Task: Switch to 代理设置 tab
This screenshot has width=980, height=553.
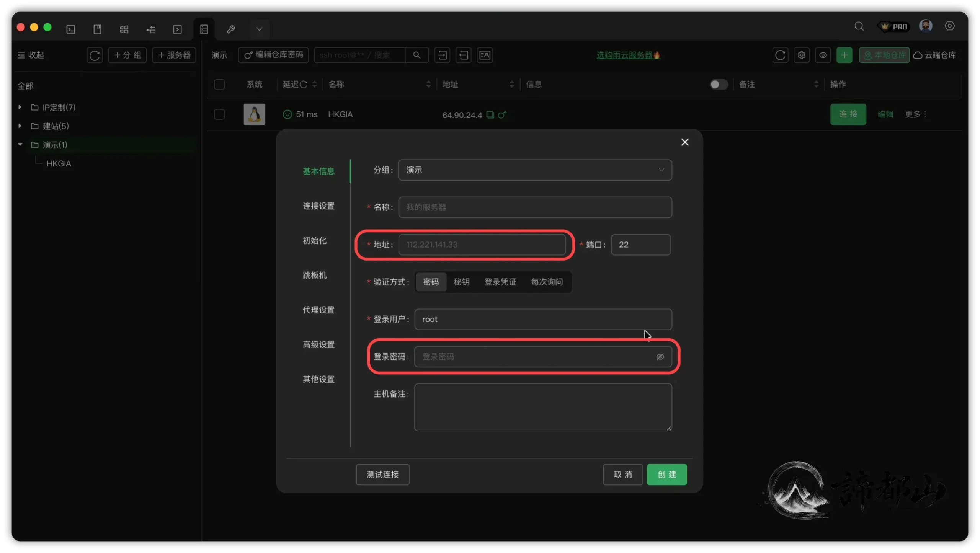Action: pos(318,310)
